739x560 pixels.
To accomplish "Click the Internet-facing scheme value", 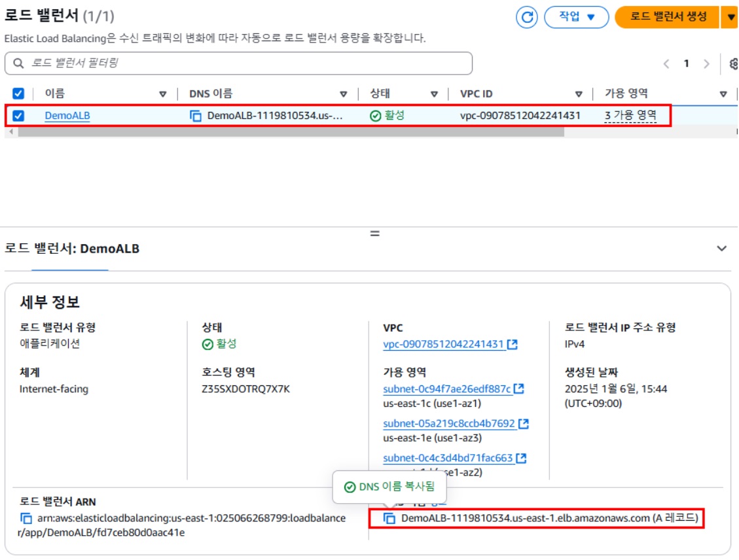I will (x=54, y=389).
